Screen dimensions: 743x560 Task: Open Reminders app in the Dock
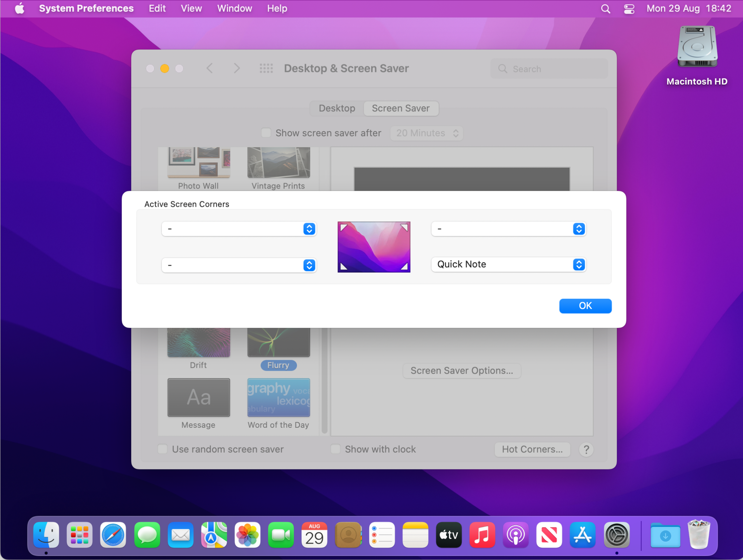382,535
